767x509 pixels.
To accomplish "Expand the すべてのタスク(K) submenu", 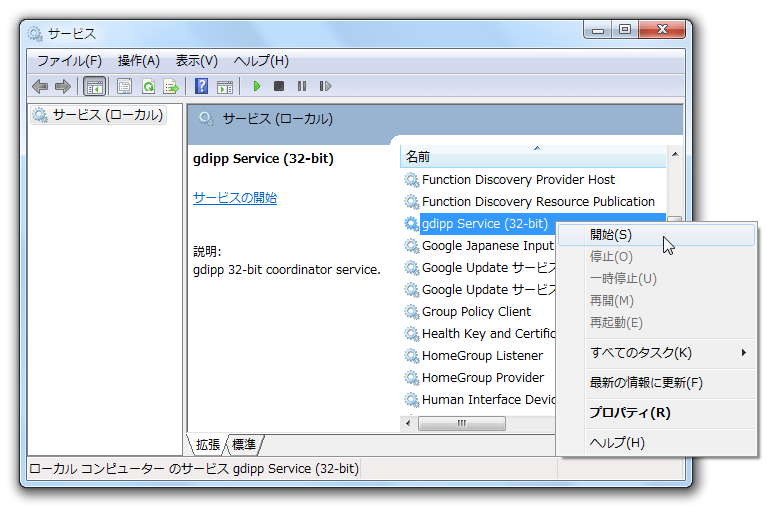I will click(x=656, y=353).
